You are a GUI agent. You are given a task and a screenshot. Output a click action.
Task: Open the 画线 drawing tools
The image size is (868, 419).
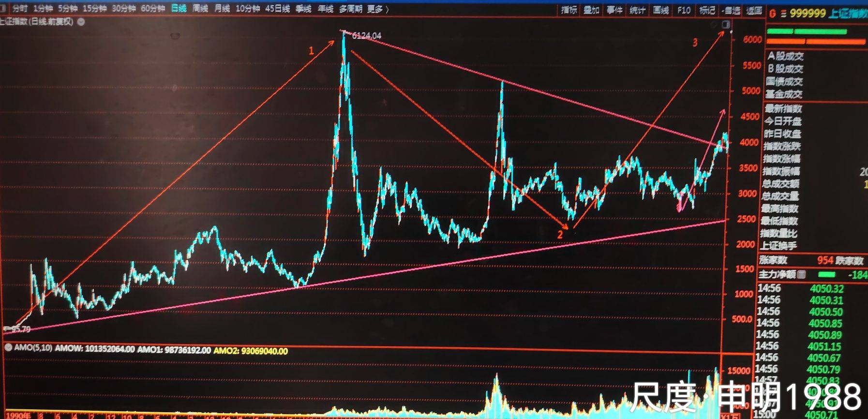point(660,10)
